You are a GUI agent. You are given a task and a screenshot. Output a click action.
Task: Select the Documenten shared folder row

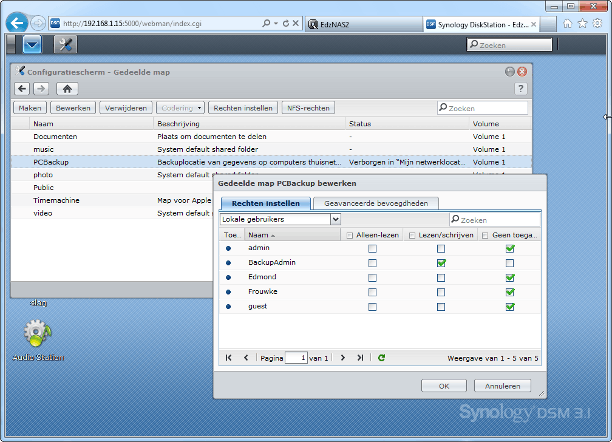271,136
